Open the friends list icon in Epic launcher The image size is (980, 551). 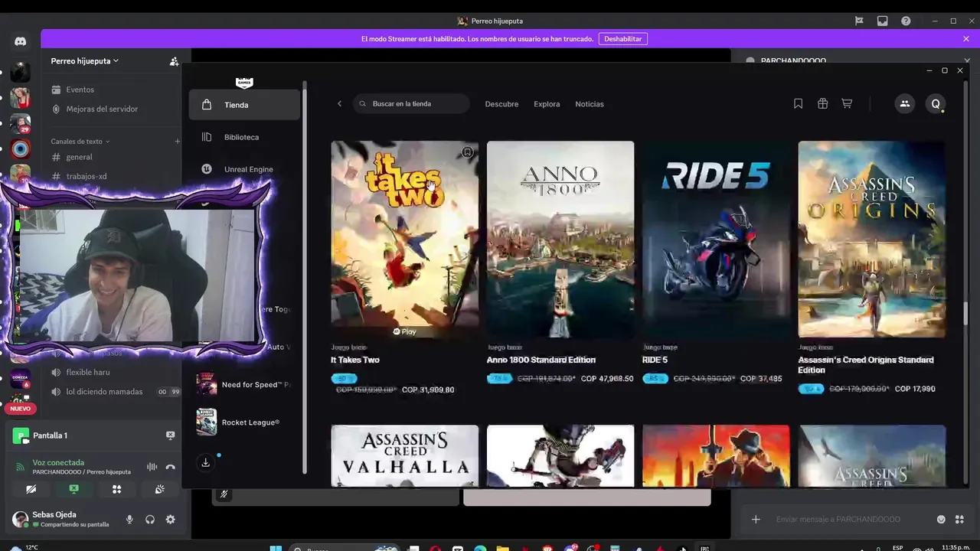[x=904, y=104]
